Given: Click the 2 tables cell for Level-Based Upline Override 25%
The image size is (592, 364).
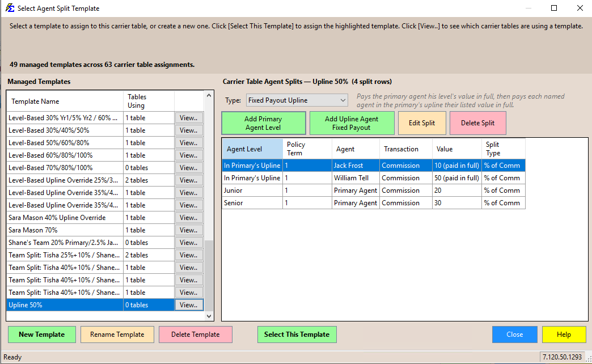Looking at the screenshot, I should 149,180.
